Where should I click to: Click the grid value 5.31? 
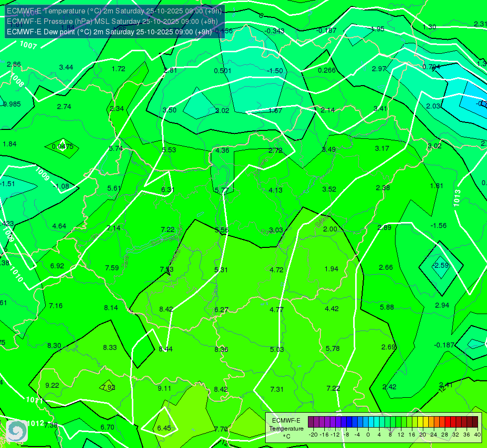tap(221, 270)
